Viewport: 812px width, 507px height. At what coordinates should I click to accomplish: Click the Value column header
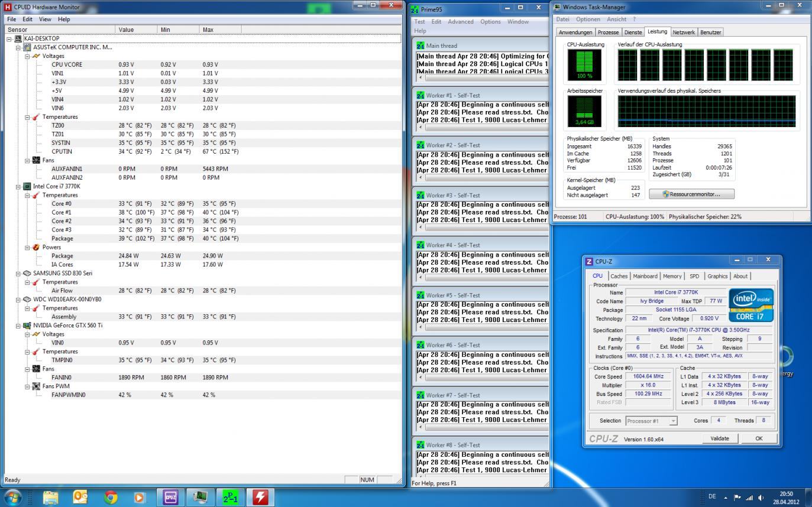137,30
